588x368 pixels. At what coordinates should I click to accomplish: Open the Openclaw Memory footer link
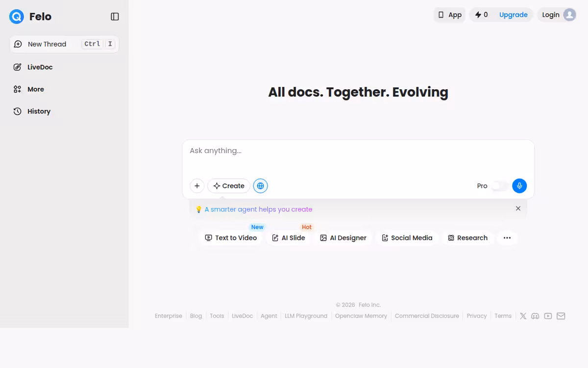tap(361, 316)
